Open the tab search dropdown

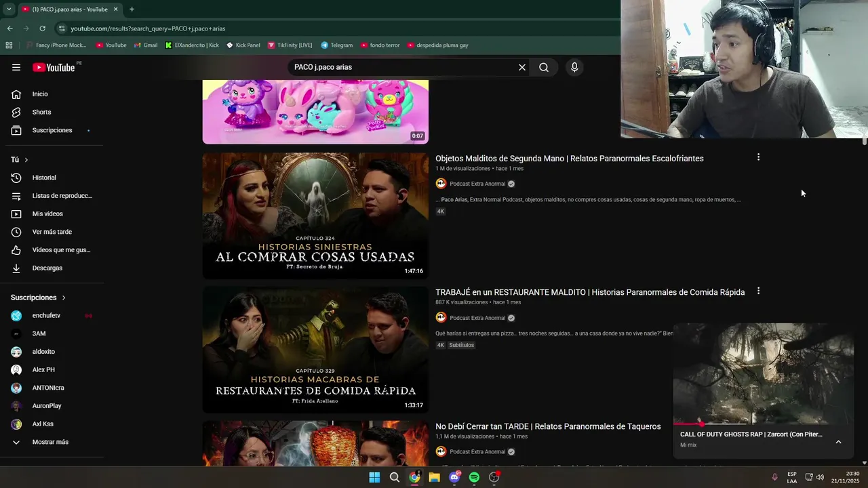click(x=9, y=9)
